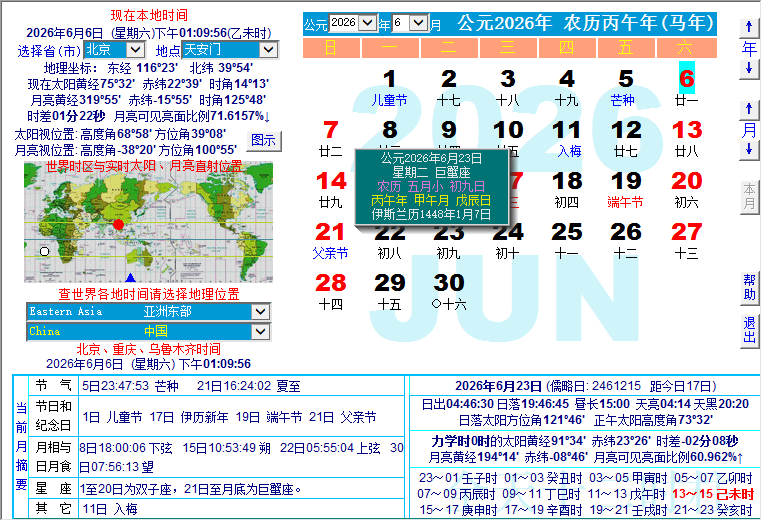Select June 14 in calendar
Screen dimensions: 762x521
(331, 190)
